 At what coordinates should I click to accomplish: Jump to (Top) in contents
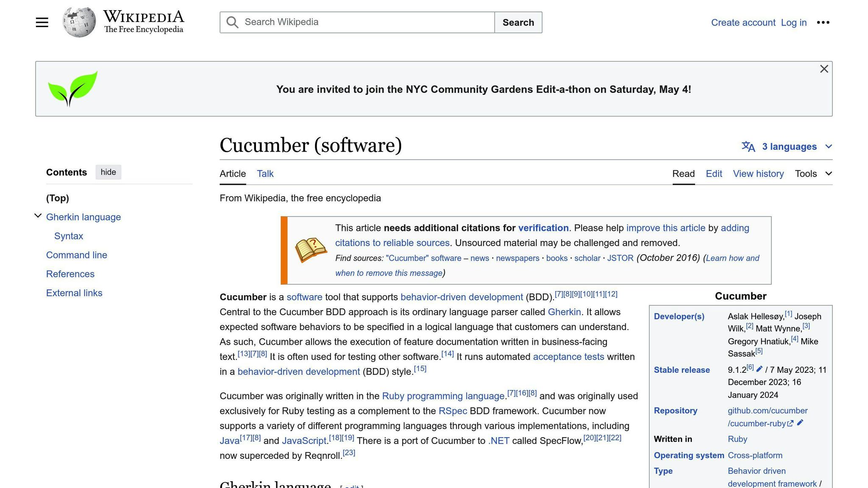(x=58, y=198)
